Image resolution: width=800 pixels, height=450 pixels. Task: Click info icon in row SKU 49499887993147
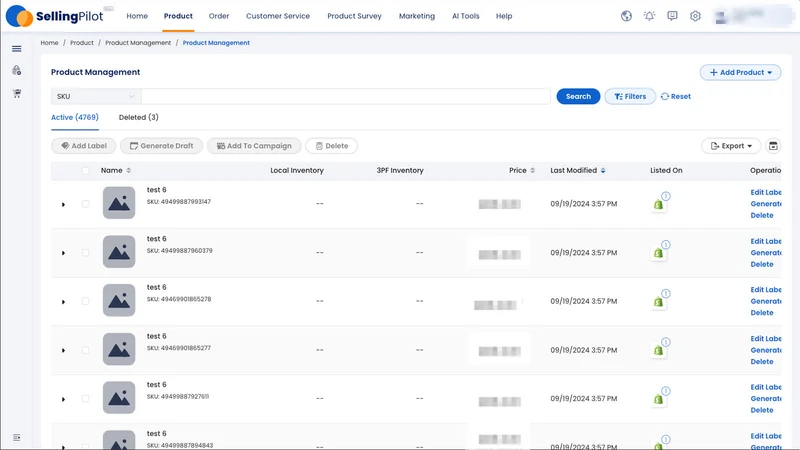coord(666,196)
